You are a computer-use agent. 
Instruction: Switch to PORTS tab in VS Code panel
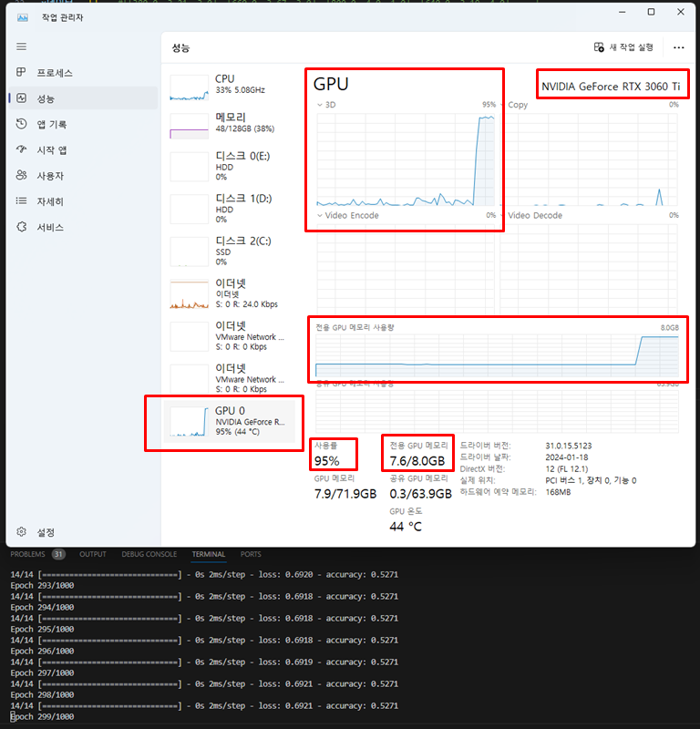(251, 554)
